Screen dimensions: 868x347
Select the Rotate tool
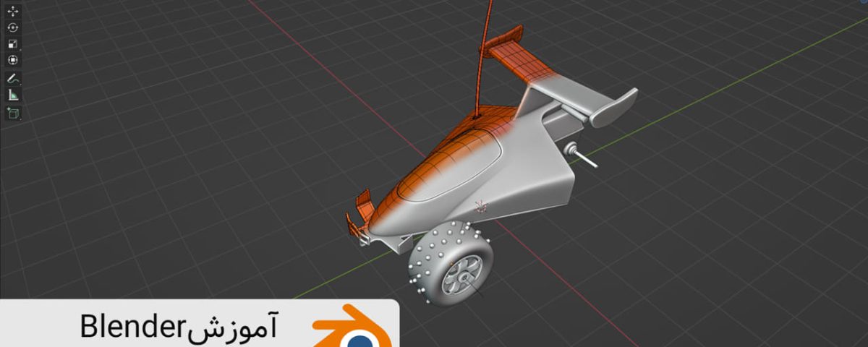pos(13,27)
